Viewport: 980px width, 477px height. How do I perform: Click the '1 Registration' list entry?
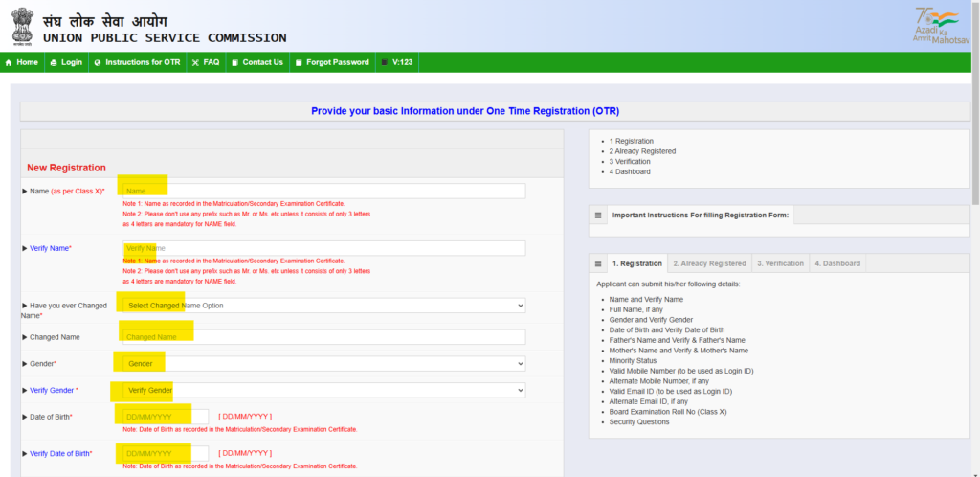click(x=632, y=142)
